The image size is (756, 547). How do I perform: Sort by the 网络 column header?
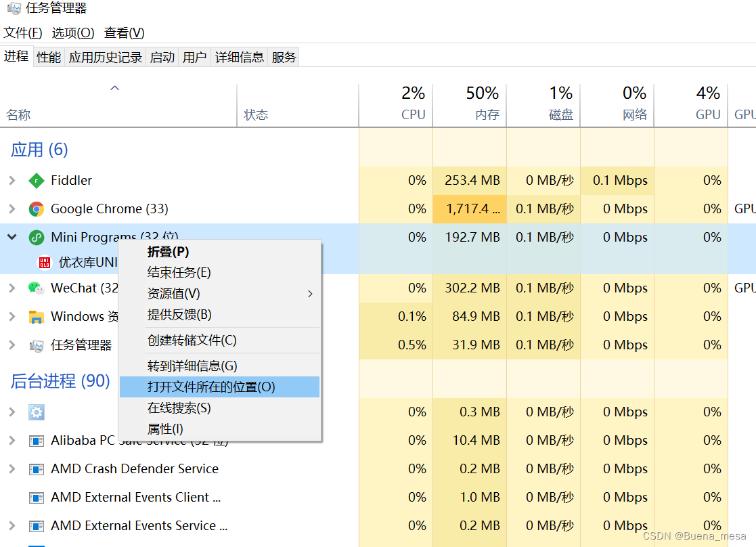[617, 106]
